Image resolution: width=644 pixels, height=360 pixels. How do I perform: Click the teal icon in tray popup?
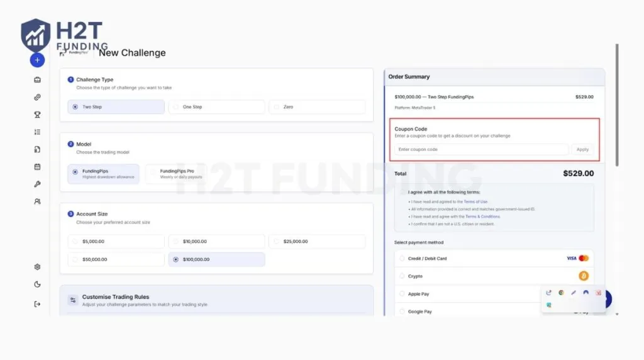[548, 305]
